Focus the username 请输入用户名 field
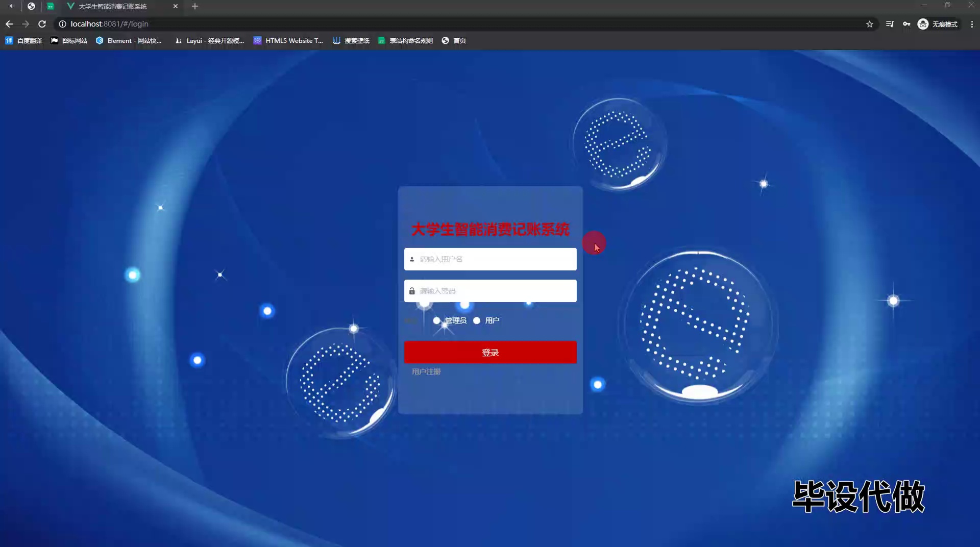980x547 pixels. (x=490, y=259)
